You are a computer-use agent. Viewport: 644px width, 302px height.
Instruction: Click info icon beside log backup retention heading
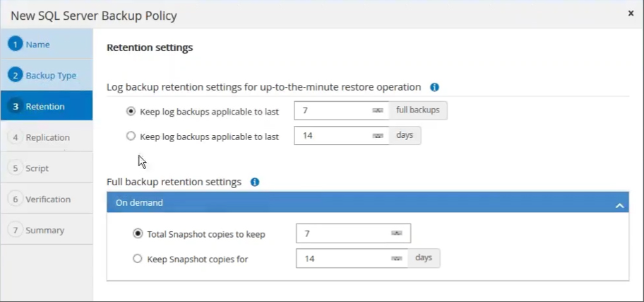click(434, 87)
